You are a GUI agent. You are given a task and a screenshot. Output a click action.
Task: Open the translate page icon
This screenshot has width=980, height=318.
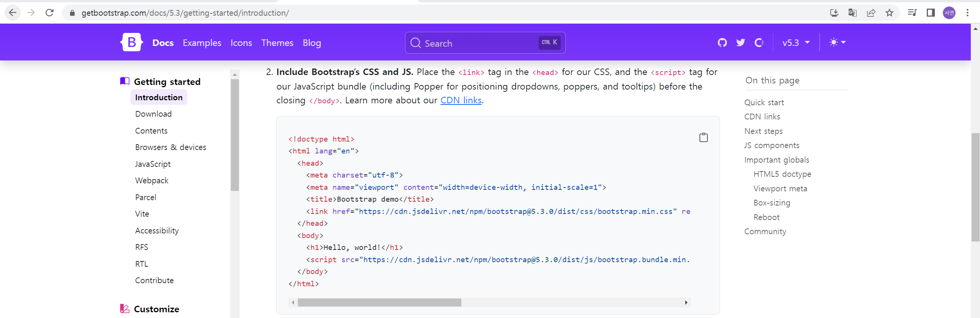(853, 13)
